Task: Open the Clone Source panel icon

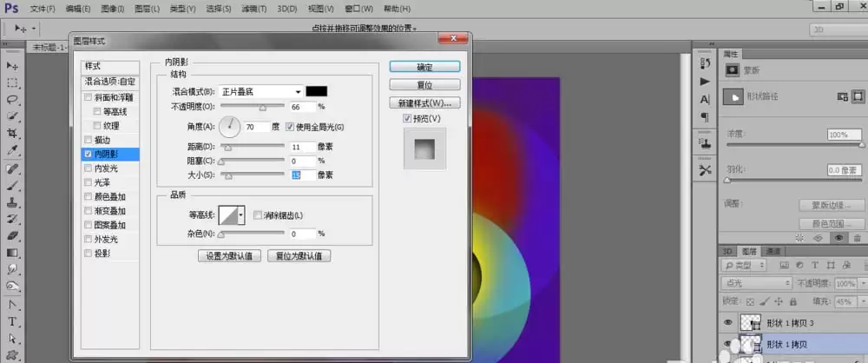Action: tap(705, 143)
